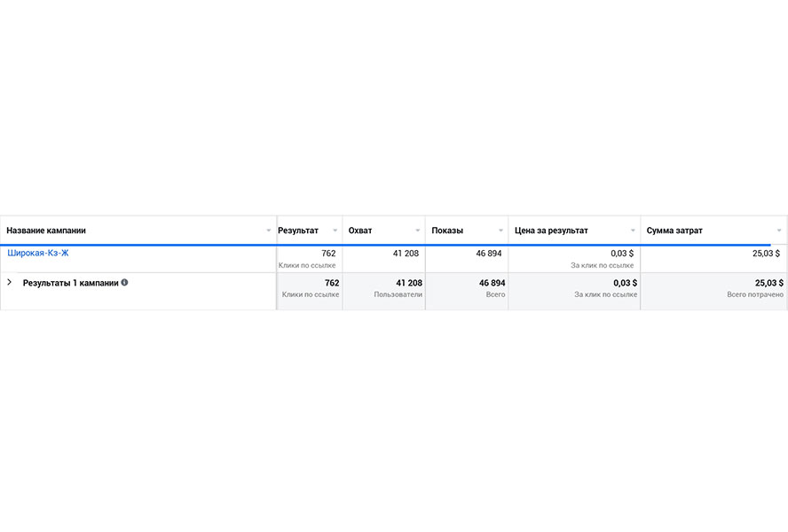788x532 pixels.
Task: Open dropdown arrow in Цена за результат column
Action: (x=633, y=231)
